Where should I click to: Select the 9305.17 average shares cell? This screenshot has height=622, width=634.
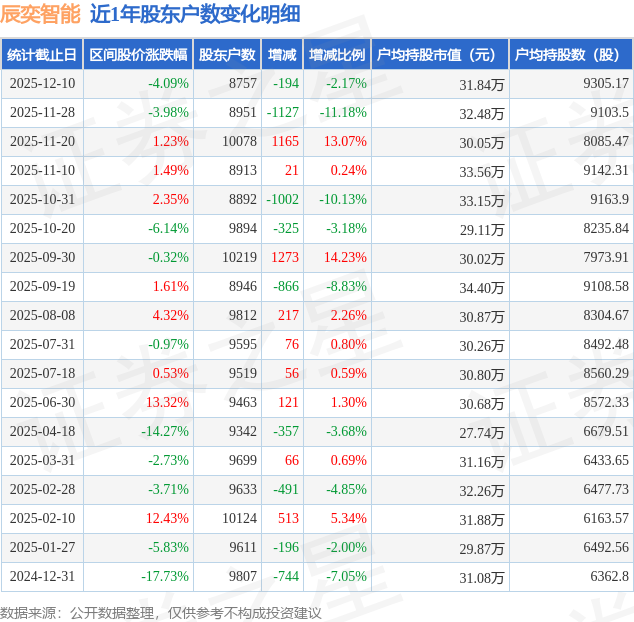coord(606,83)
